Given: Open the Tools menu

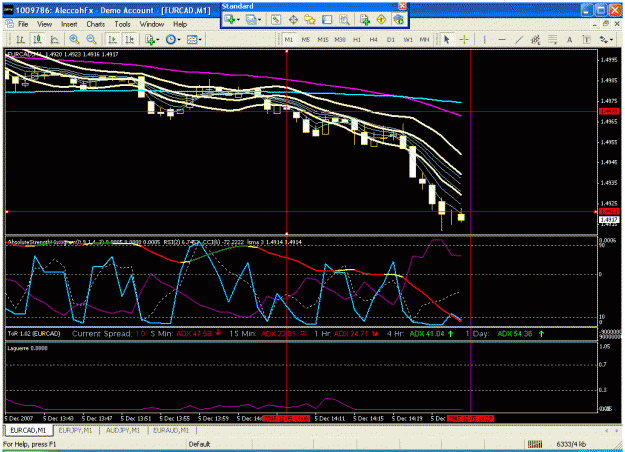Looking at the screenshot, I should pos(122,24).
